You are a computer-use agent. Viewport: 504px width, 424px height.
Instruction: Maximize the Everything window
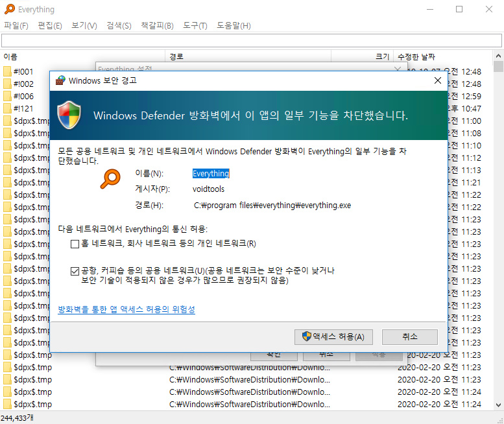[459, 9]
